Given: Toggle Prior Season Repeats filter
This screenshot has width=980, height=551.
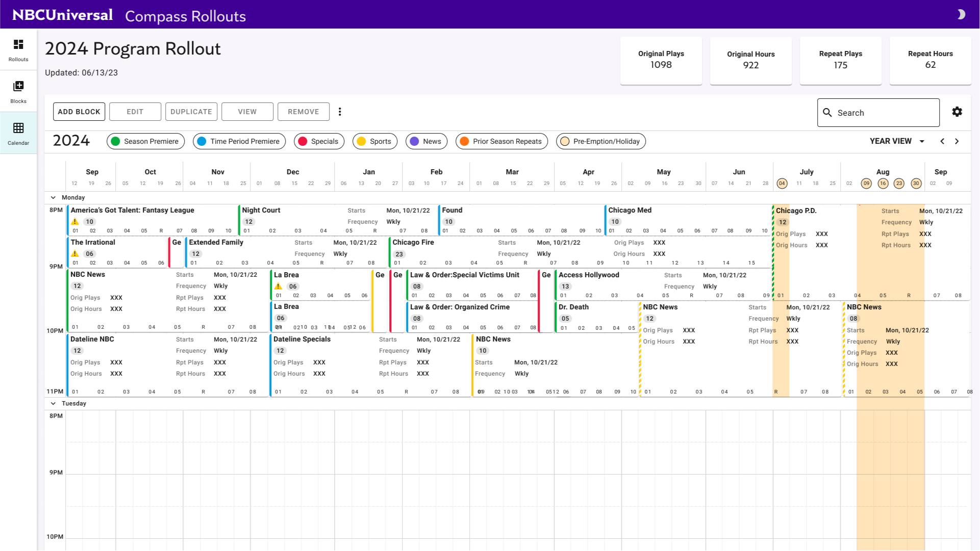Looking at the screenshot, I should [501, 141].
